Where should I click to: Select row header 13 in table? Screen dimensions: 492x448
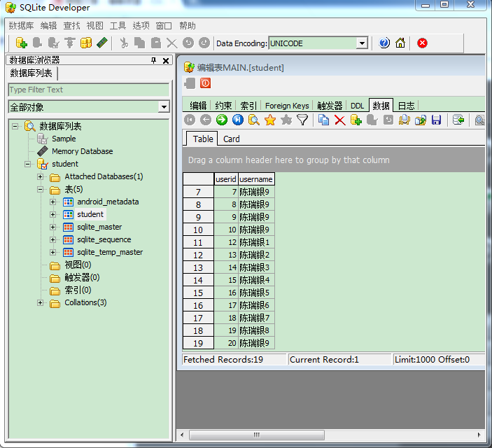coord(198,267)
